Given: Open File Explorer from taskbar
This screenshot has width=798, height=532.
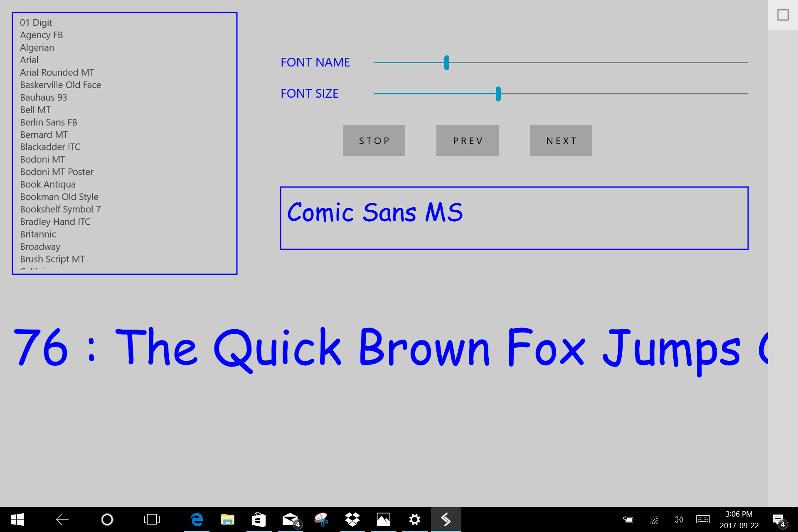Looking at the screenshot, I should coord(228,520).
